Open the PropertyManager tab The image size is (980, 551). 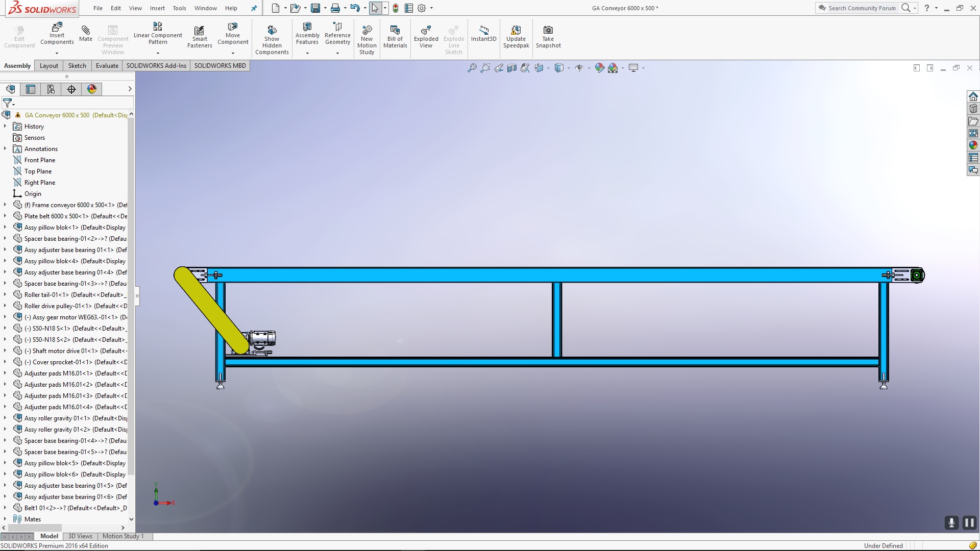pyautogui.click(x=31, y=89)
